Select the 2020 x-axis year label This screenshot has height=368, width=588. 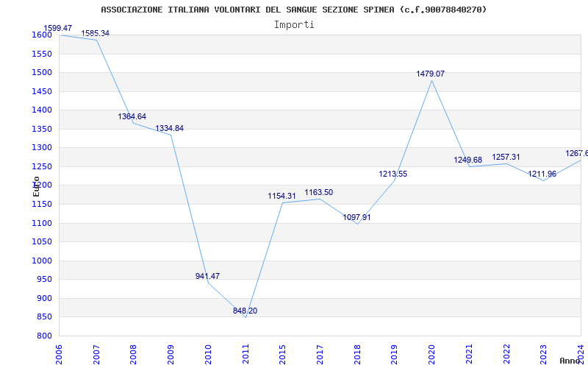pos(432,355)
